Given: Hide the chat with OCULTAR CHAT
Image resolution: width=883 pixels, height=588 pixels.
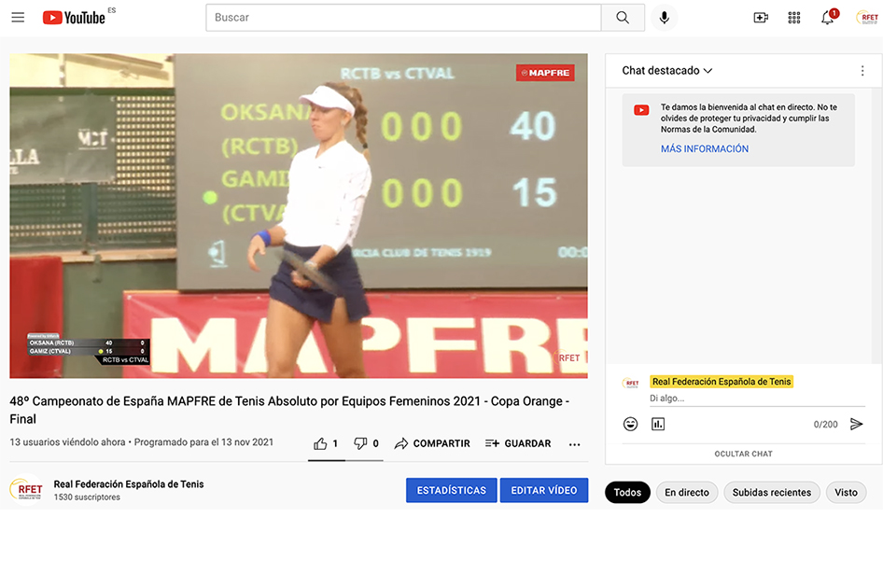Looking at the screenshot, I should pyautogui.click(x=743, y=454).
